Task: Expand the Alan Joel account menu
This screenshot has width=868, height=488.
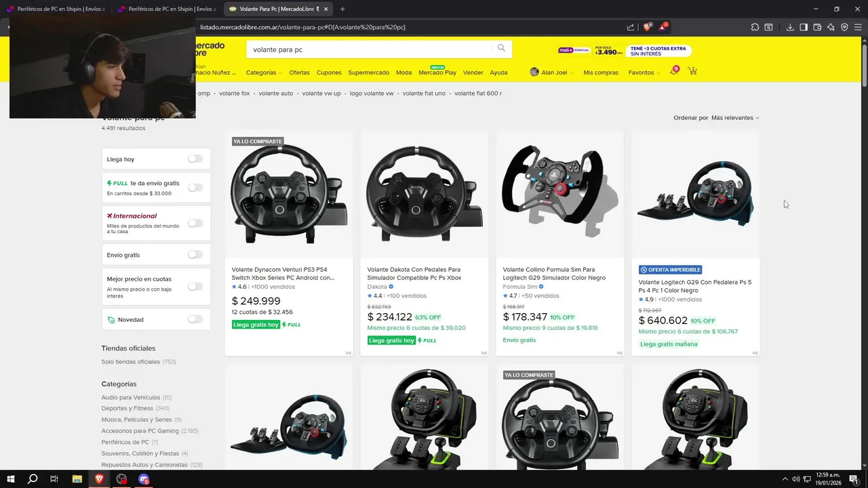Action: (552, 73)
